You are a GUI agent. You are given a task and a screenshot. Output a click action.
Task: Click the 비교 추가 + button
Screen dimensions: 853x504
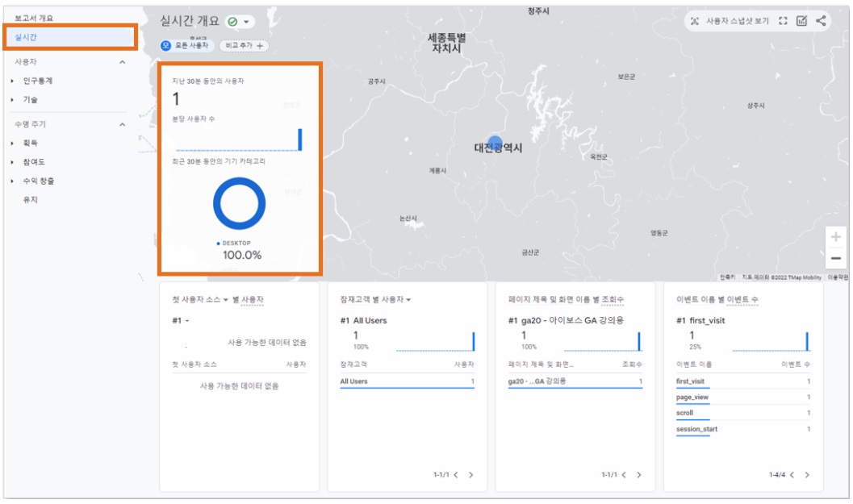[x=245, y=46]
